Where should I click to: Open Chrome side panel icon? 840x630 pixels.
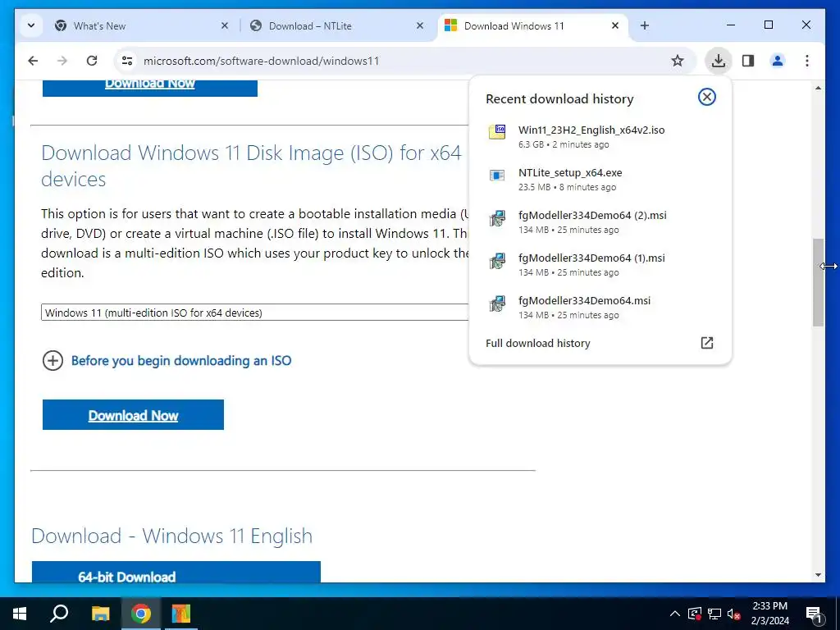point(748,61)
